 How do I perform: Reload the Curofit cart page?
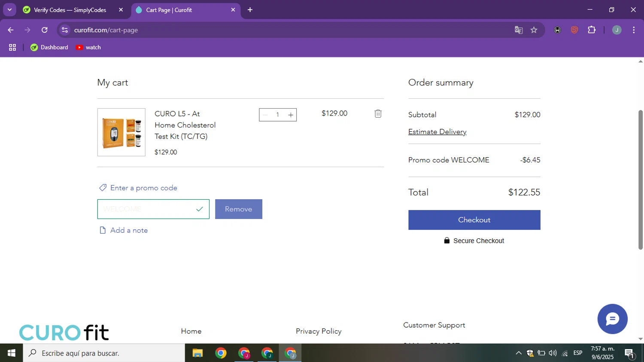pos(45,30)
